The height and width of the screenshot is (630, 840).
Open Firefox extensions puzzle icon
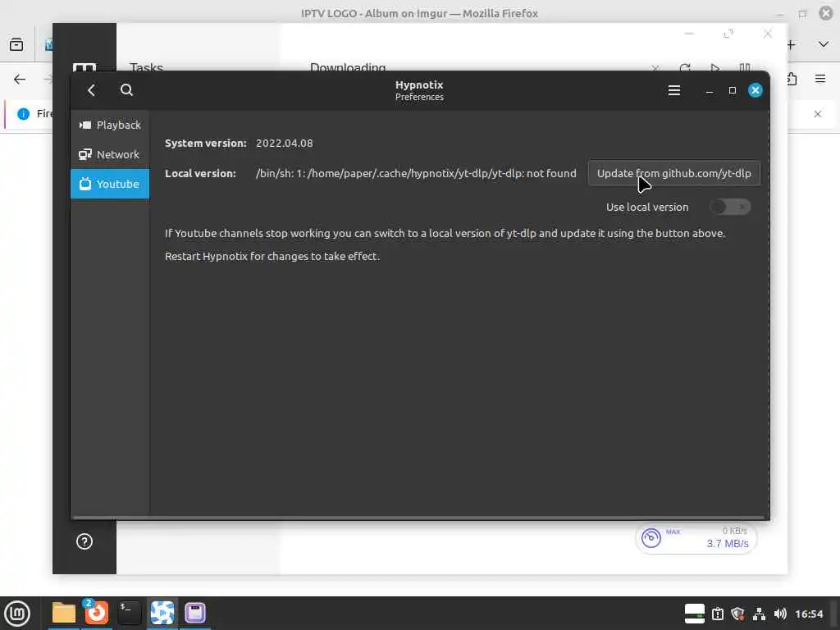coord(792,79)
